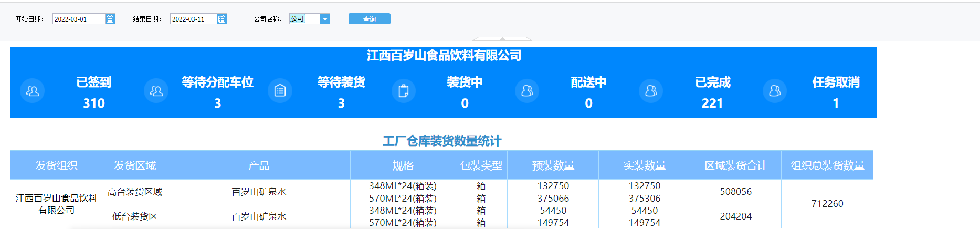
Task: Select the 已完成 count 221
Action: 712,103
